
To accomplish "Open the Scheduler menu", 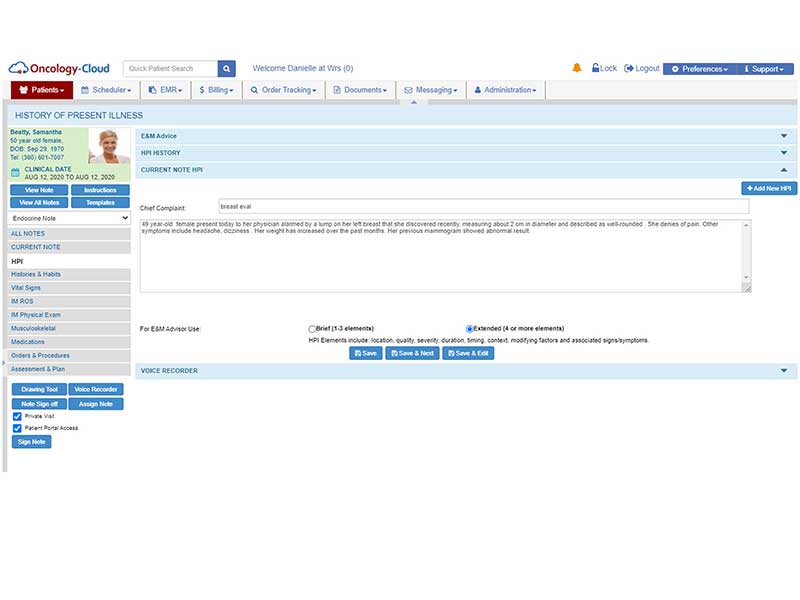I will [106, 90].
